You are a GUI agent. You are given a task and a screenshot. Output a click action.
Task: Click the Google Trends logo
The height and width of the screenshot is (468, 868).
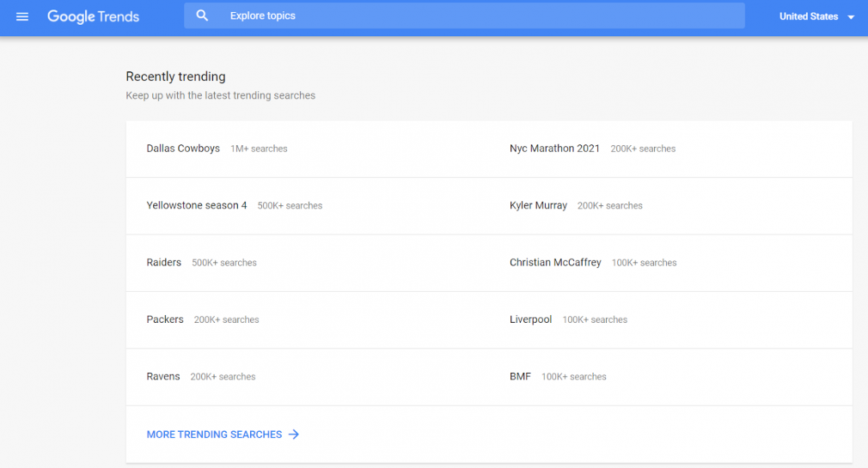(x=93, y=16)
